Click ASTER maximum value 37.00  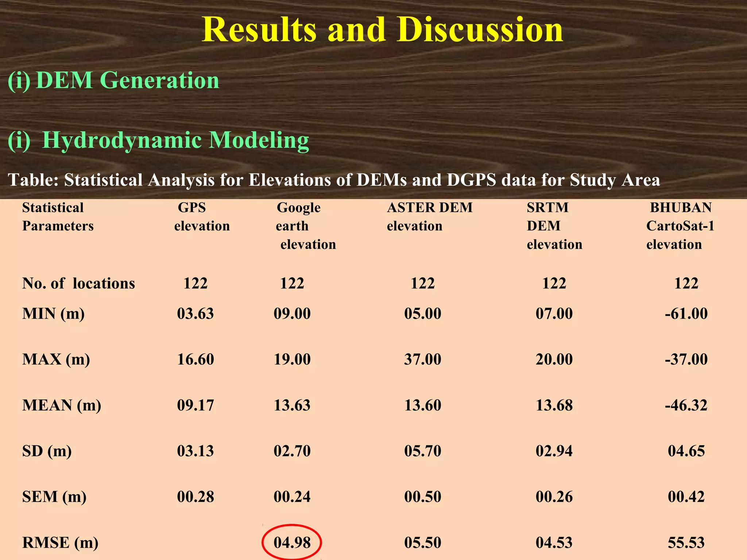(x=423, y=360)
